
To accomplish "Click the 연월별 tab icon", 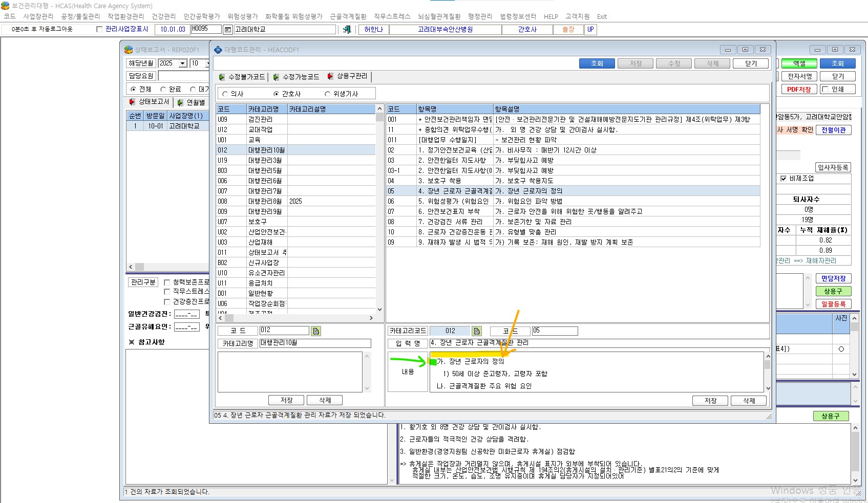I will [180, 102].
